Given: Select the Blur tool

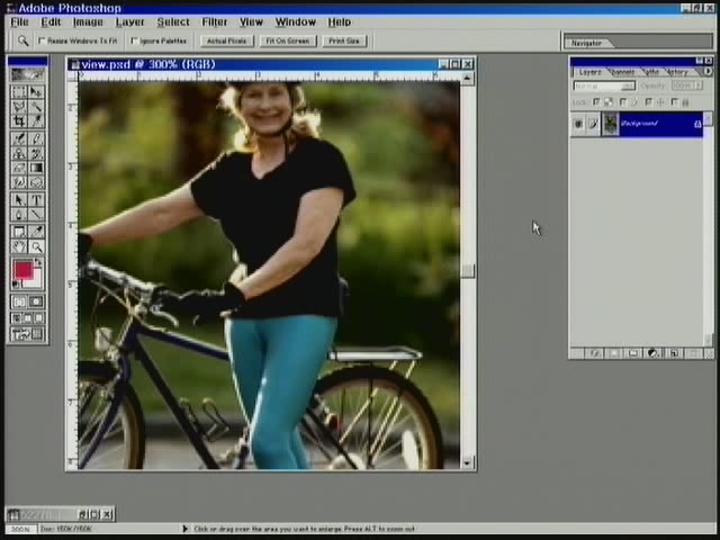Looking at the screenshot, I should [x=19, y=183].
